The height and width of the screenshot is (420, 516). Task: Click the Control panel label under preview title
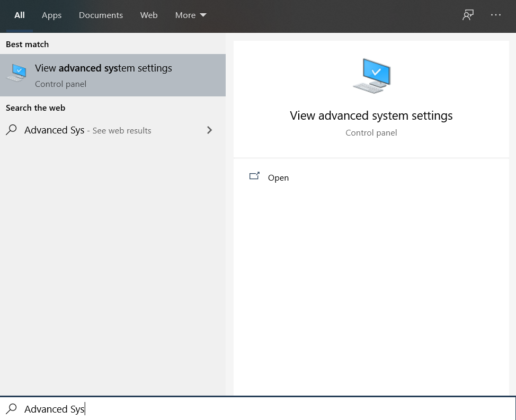tap(371, 133)
